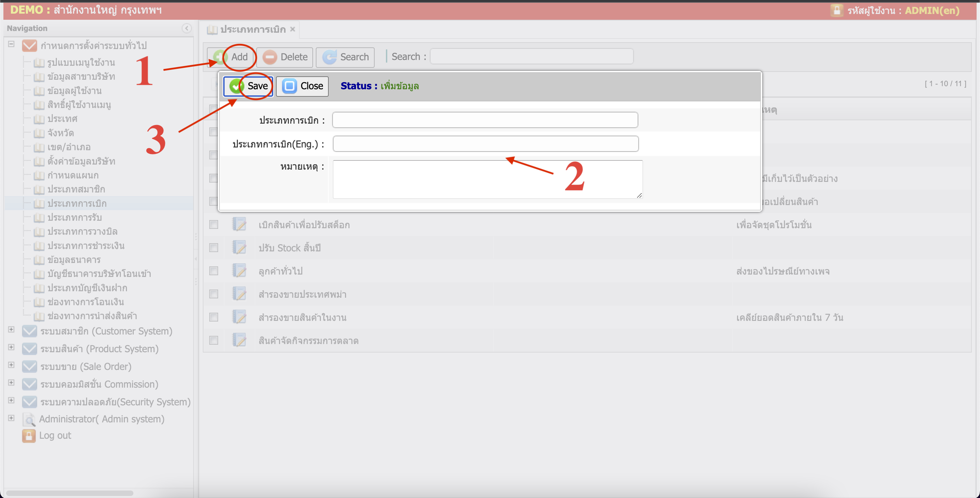
Task: Click edit icon for ลูกค้าทั่วไป row
Action: (x=239, y=271)
